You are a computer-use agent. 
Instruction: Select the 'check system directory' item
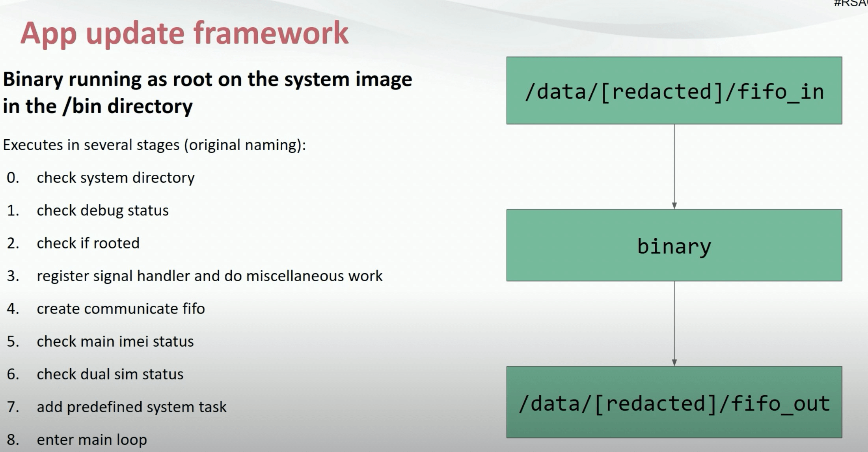[x=115, y=177]
